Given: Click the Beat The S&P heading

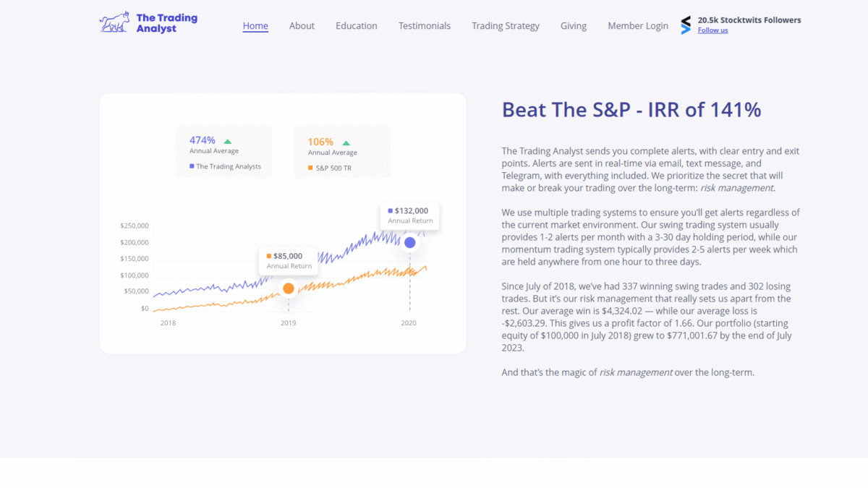Looking at the screenshot, I should [x=631, y=110].
